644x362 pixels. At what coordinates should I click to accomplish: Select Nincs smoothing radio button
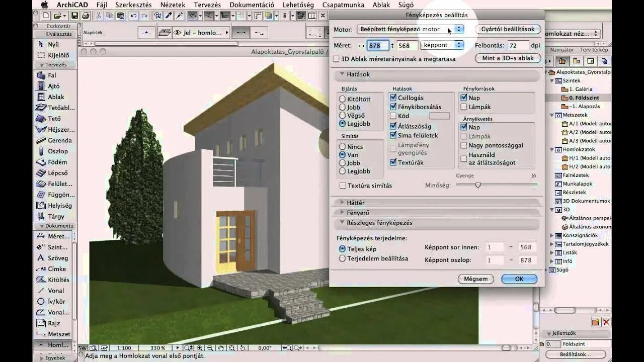coord(343,147)
